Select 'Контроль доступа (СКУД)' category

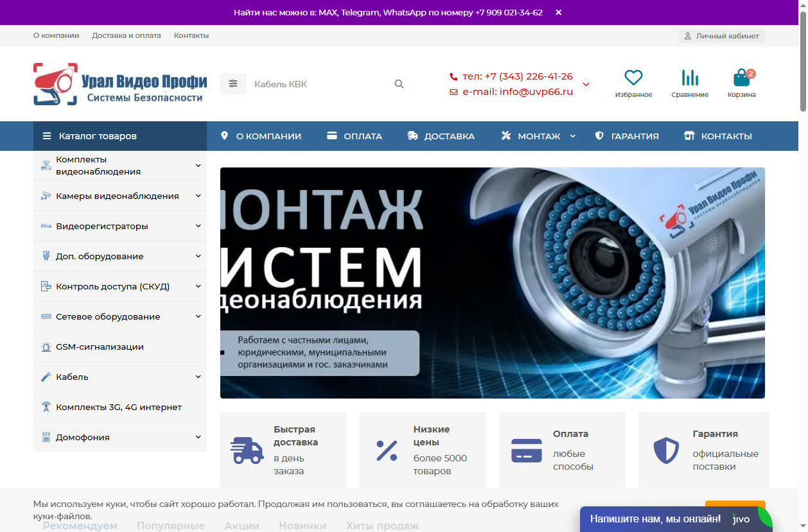[x=113, y=286]
